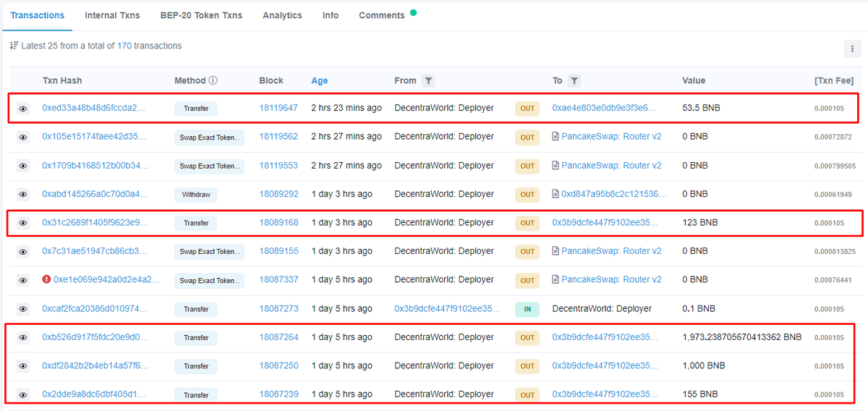The height and width of the screenshot is (411, 868).
Task: Preview transaction 0xed33a48b48d6fccda2 with eye icon
Action: (x=23, y=109)
